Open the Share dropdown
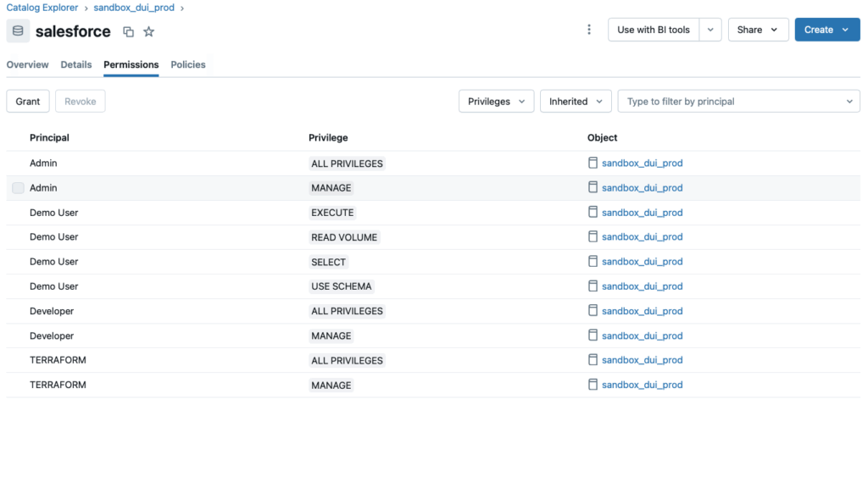The height and width of the screenshot is (477, 868). 758,30
